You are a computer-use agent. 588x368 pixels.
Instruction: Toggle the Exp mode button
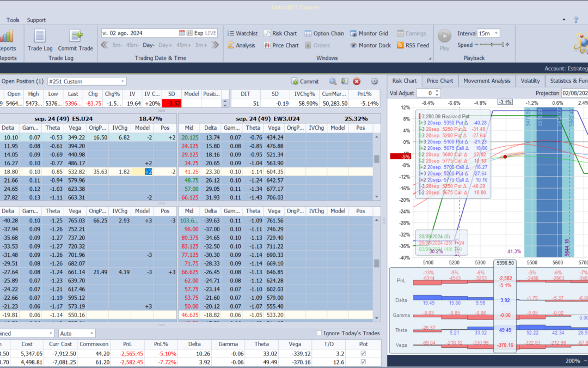[198, 33]
